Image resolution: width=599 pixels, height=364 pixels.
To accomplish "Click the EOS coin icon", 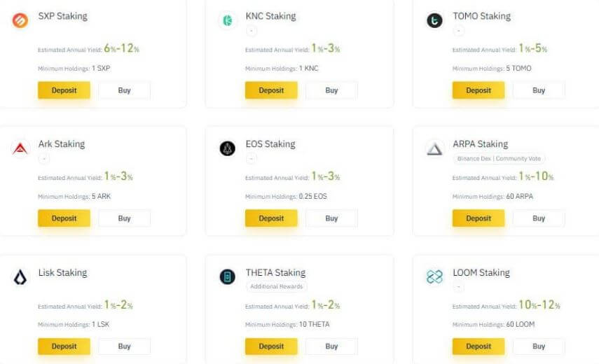I will 228,148.
